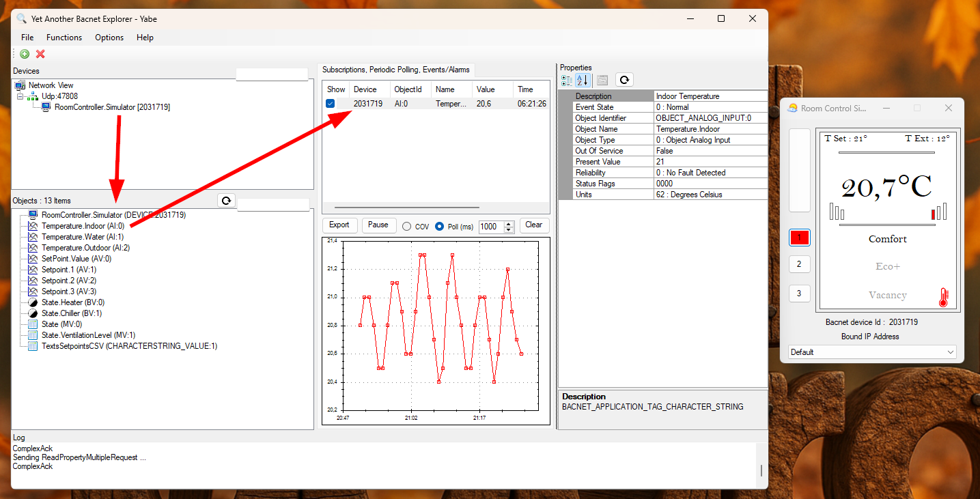The width and height of the screenshot is (980, 499).
Task: Clear the temperature graph
Action: point(534,225)
